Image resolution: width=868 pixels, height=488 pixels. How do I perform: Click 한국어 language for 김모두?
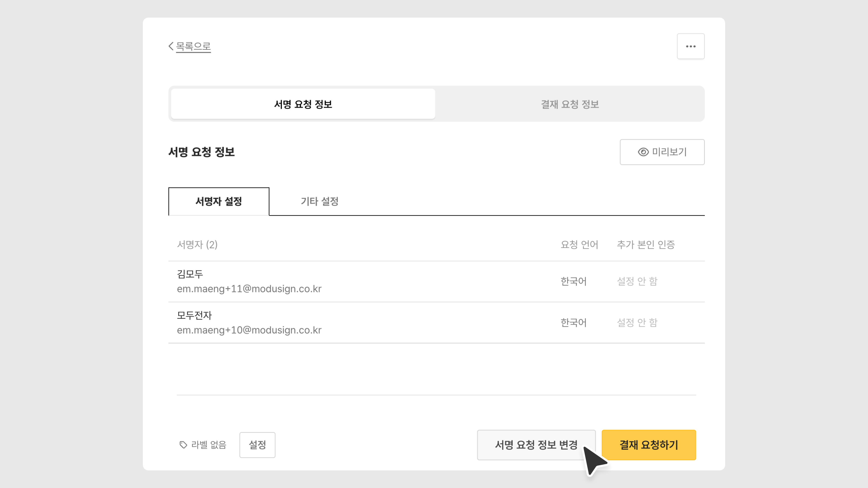[573, 281]
